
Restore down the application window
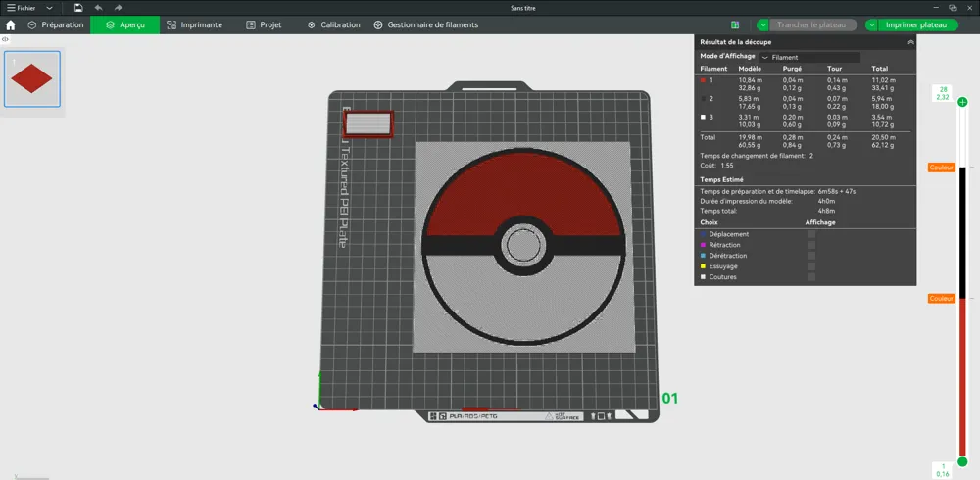click(x=953, y=8)
